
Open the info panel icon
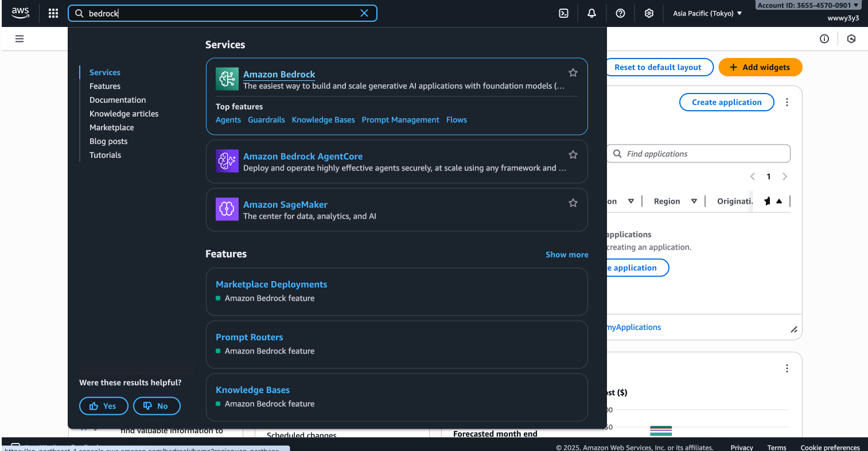pyautogui.click(x=824, y=38)
